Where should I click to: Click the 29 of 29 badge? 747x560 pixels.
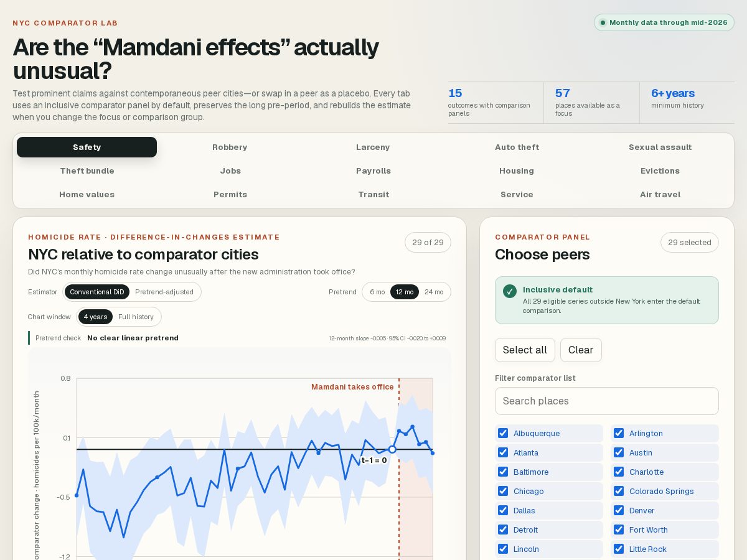coord(428,243)
